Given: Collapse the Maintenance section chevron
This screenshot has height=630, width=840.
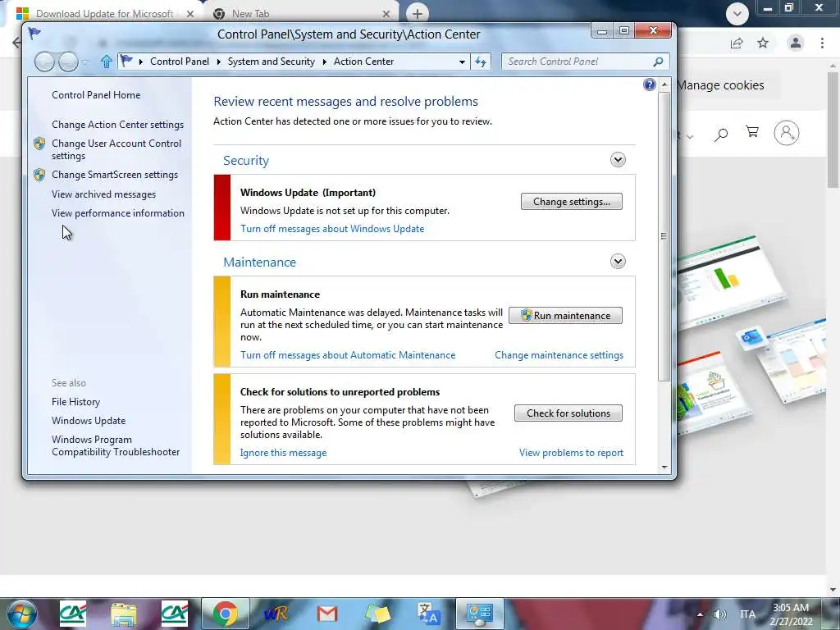Looking at the screenshot, I should point(618,262).
